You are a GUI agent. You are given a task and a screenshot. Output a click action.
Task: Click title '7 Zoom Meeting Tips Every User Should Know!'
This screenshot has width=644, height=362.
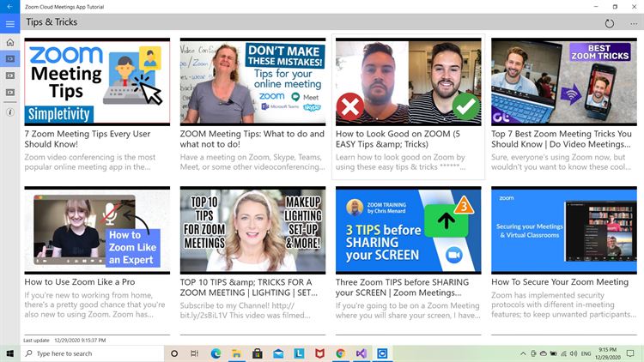click(x=87, y=139)
